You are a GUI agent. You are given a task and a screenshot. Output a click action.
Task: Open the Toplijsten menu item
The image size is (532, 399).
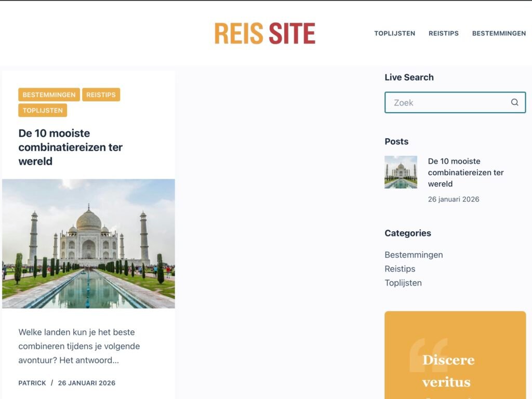pyautogui.click(x=395, y=33)
